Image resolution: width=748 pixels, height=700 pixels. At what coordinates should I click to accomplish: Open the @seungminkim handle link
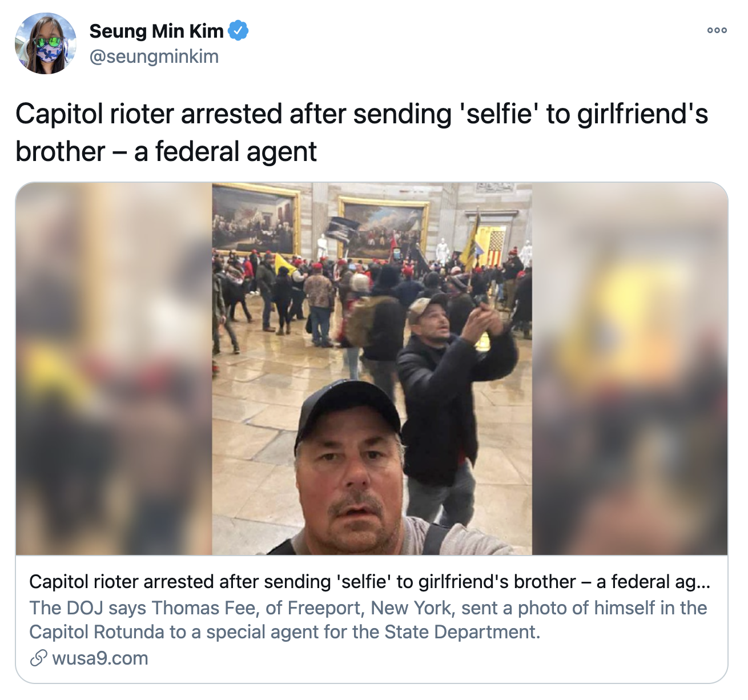coord(154,57)
